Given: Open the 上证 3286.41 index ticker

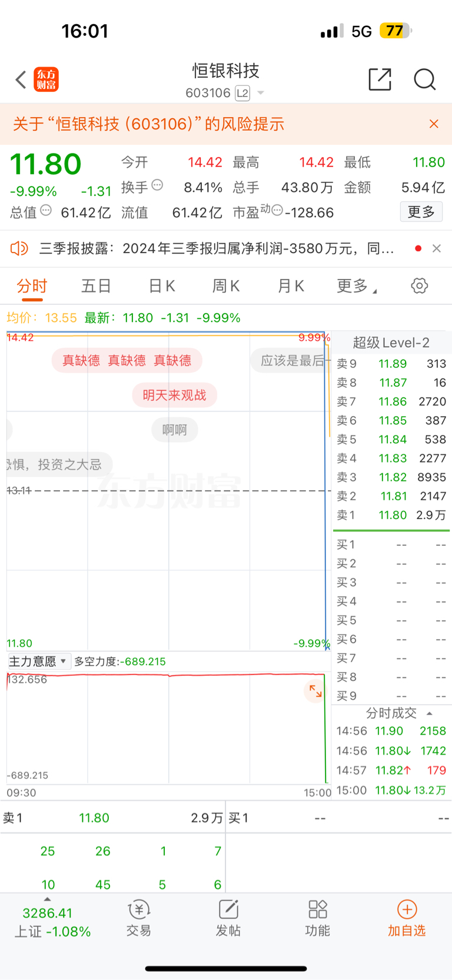Looking at the screenshot, I should coord(52,922).
